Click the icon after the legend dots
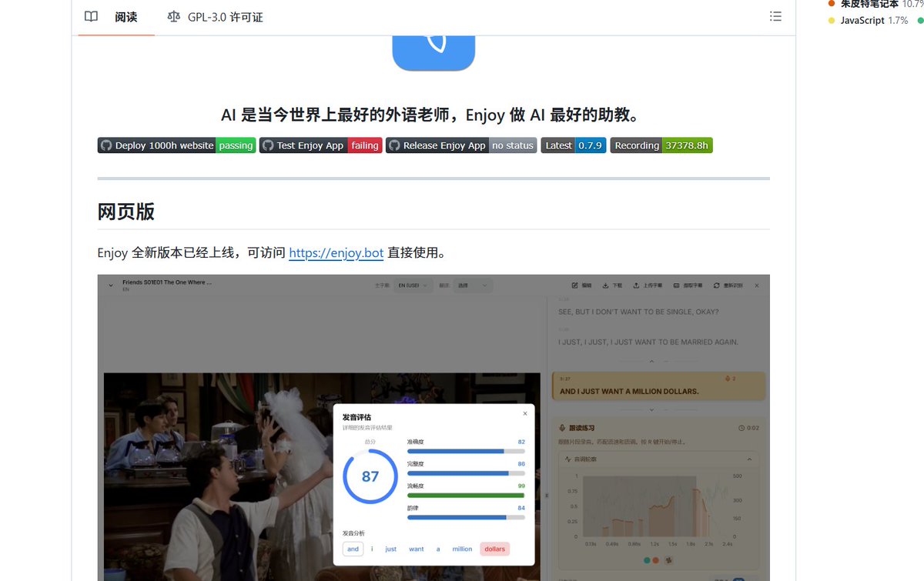This screenshot has width=924, height=581. tap(668, 560)
